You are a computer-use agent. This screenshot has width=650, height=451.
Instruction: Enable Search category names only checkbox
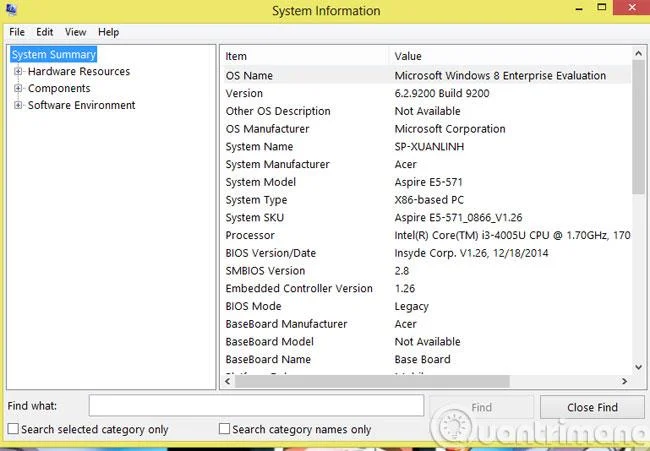pyautogui.click(x=224, y=429)
